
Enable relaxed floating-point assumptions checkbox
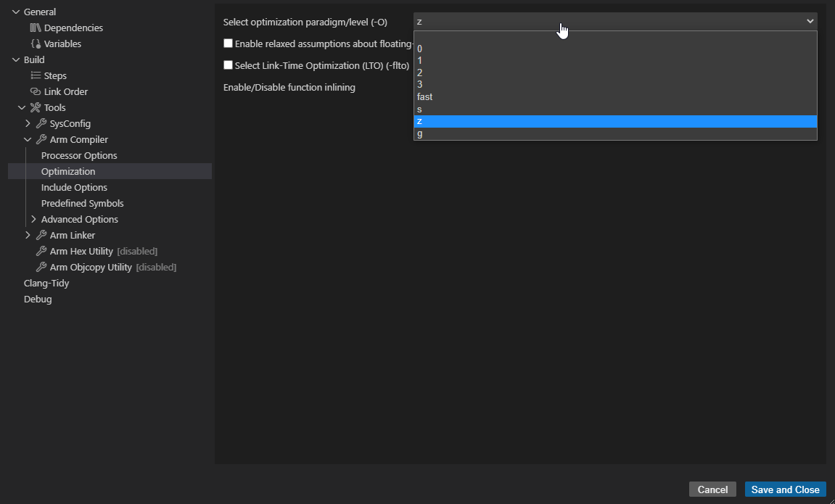pos(229,44)
